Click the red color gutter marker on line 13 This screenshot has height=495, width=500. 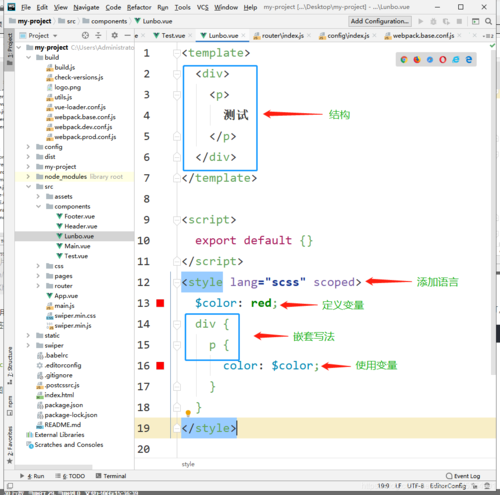160,303
